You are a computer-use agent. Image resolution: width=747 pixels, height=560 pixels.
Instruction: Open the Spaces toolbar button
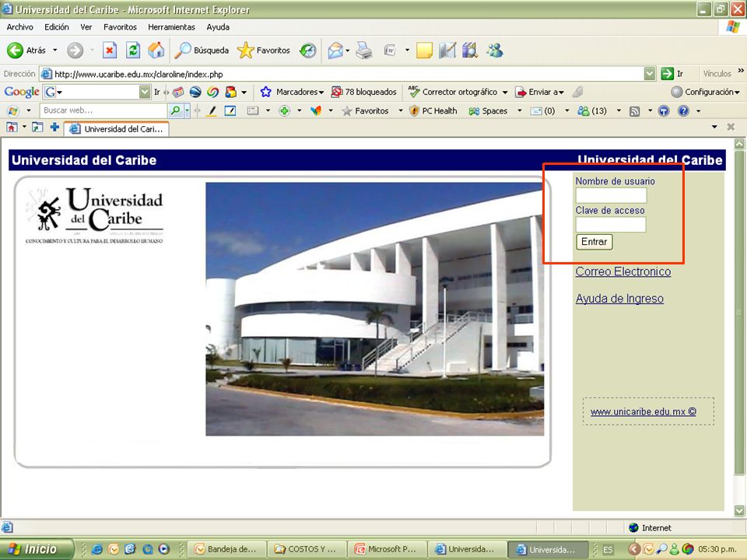pos(489,111)
